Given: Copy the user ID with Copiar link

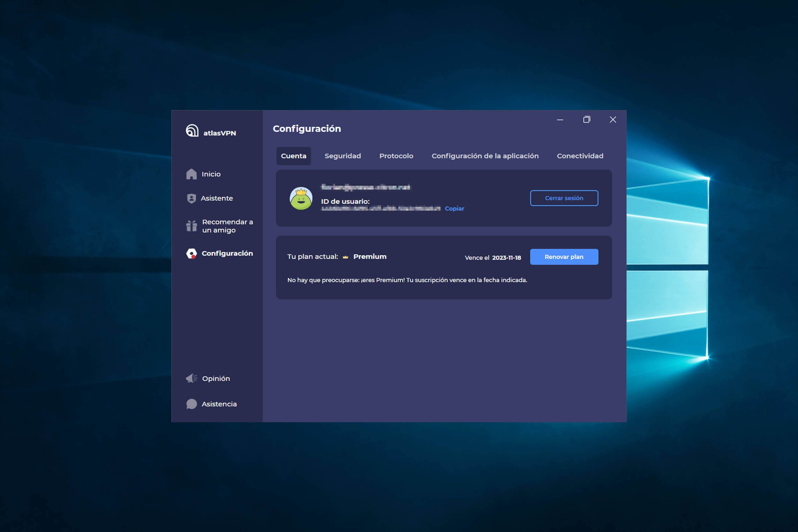Looking at the screenshot, I should (454, 209).
